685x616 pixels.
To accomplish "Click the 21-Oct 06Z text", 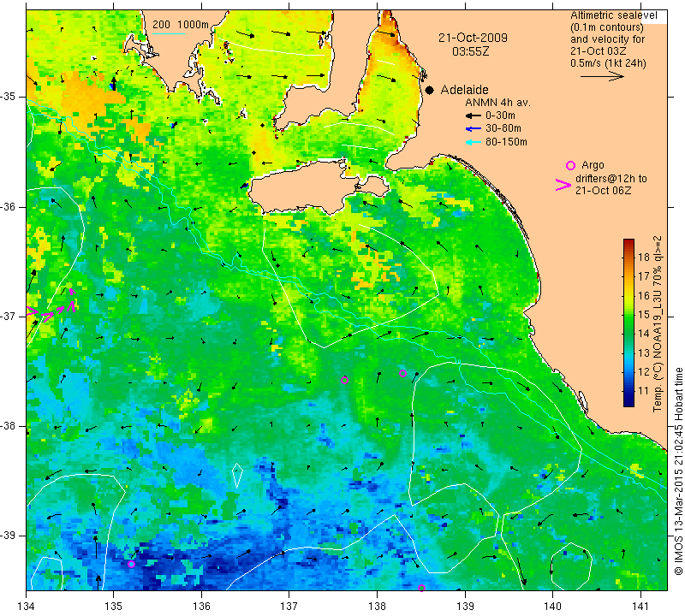I will 604,190.
